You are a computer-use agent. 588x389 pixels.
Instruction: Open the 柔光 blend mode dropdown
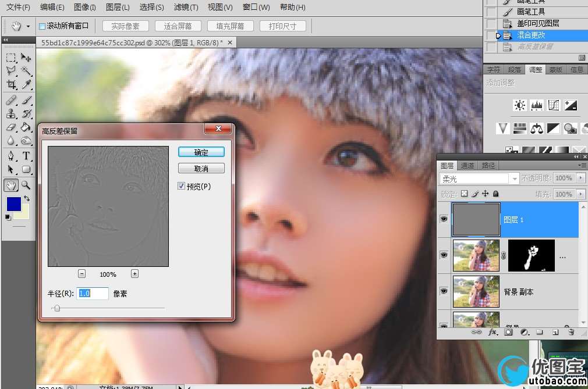click(515, 179)
